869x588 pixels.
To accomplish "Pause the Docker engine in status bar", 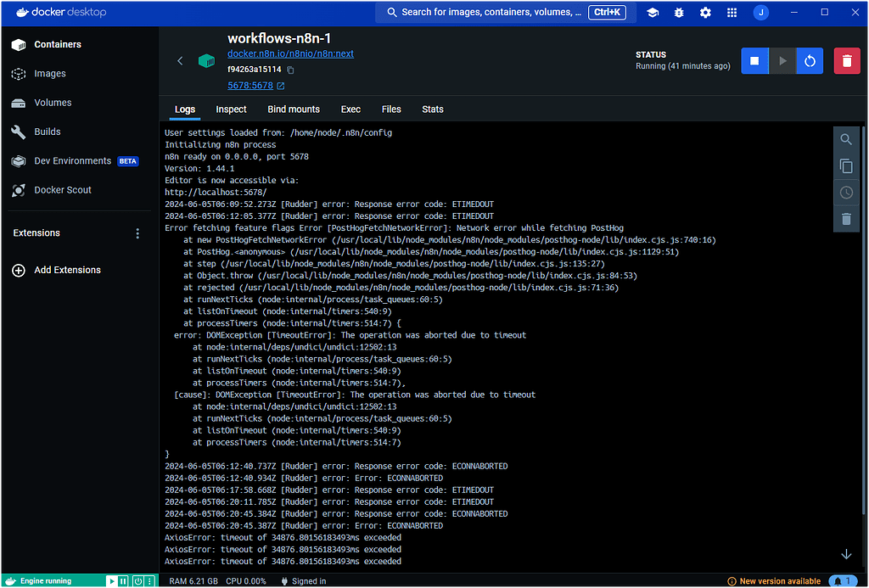I will [123, 581].
